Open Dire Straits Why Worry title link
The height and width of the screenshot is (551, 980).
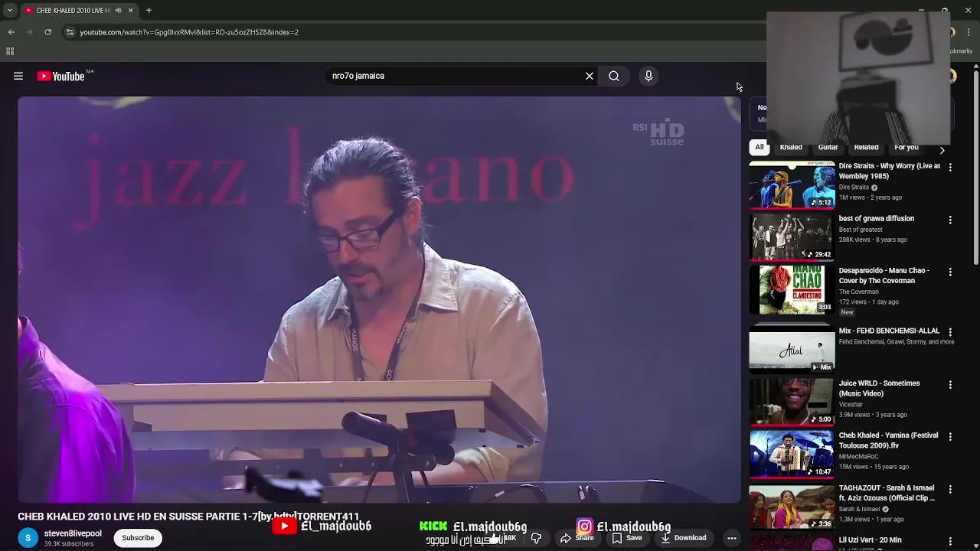tap(889, 171)
